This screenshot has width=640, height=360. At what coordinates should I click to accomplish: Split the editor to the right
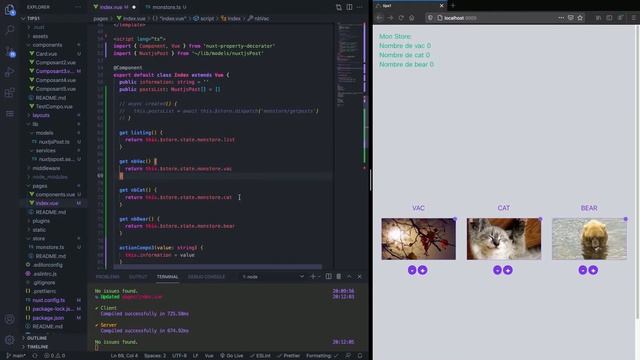(x=349, y=7)
